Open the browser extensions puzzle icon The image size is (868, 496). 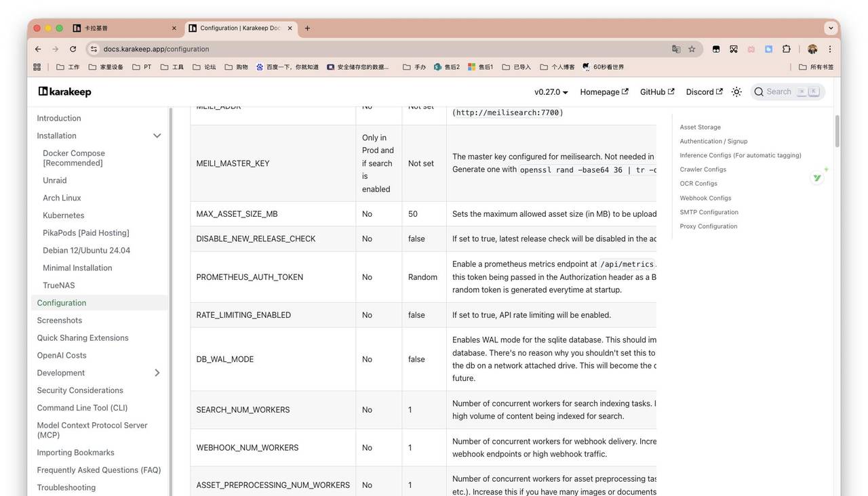point(787,49)
